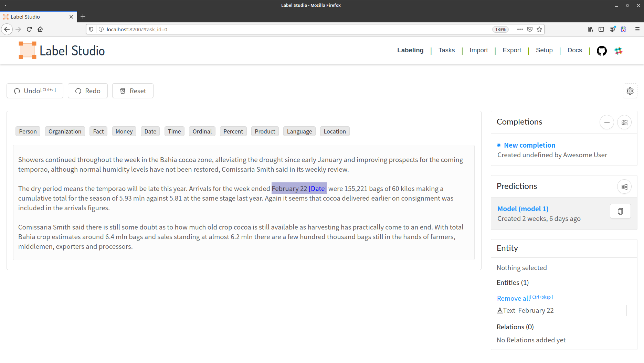Show site information icon
The width and height of the screenshot is (644, 363).
pos(101,29)
